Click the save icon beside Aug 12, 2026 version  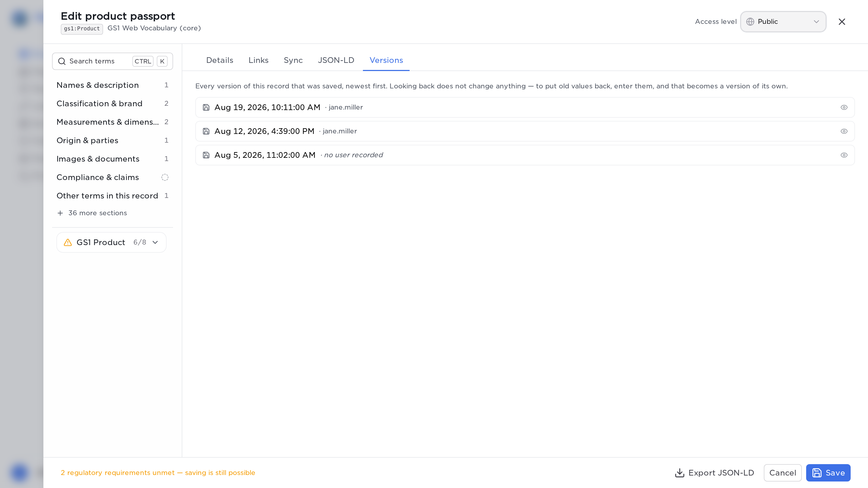tap(206, 131)
